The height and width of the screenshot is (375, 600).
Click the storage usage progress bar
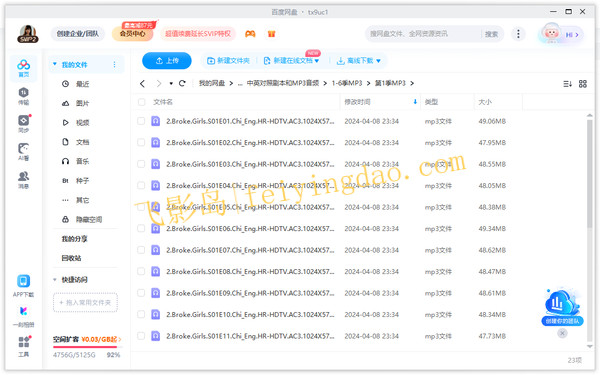coord(87,347)
